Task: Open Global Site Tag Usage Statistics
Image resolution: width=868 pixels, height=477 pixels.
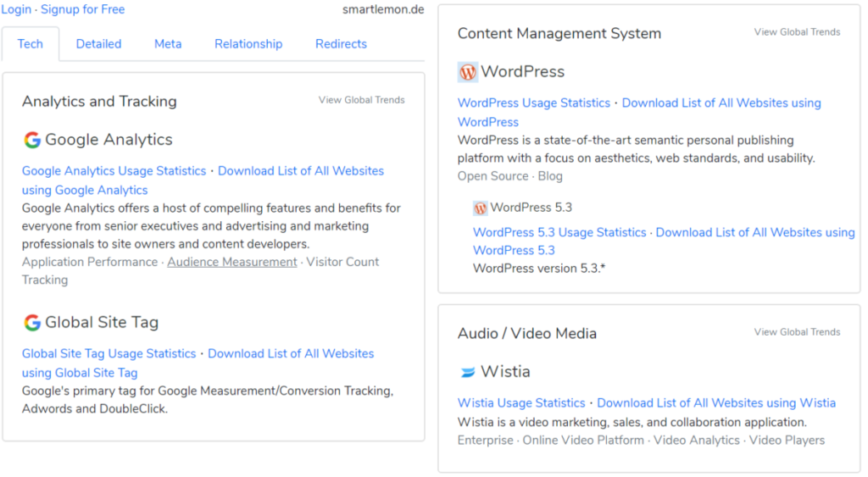Action: (x=109, y=353)
